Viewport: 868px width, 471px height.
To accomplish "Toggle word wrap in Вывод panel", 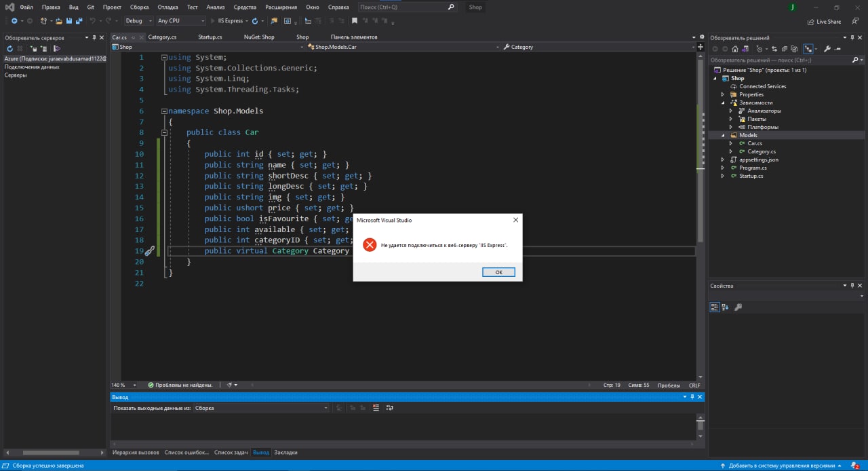I will [x=390, y=408].
